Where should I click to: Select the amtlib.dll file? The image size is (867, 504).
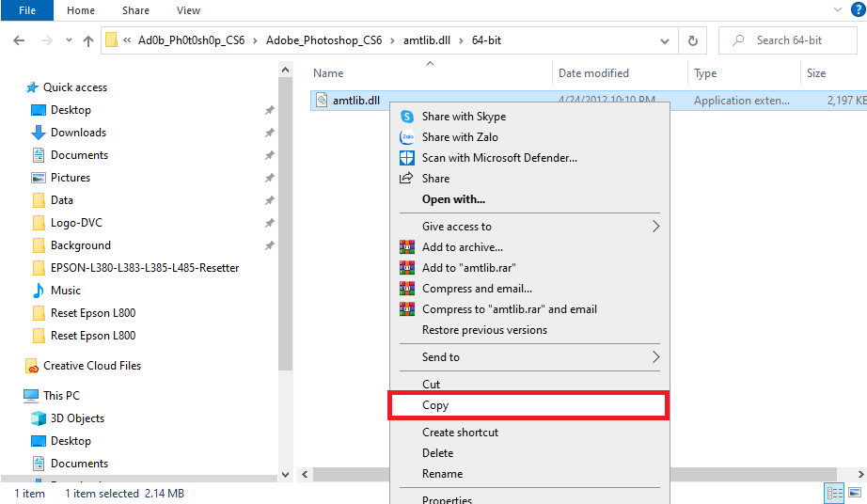pyautogui.click(x=356, y=100)
